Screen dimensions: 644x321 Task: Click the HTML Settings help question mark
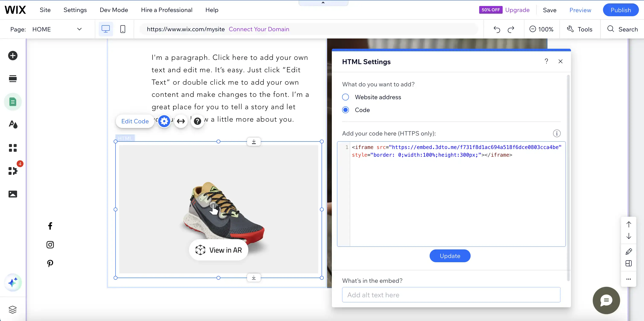[x=546, y=61]
